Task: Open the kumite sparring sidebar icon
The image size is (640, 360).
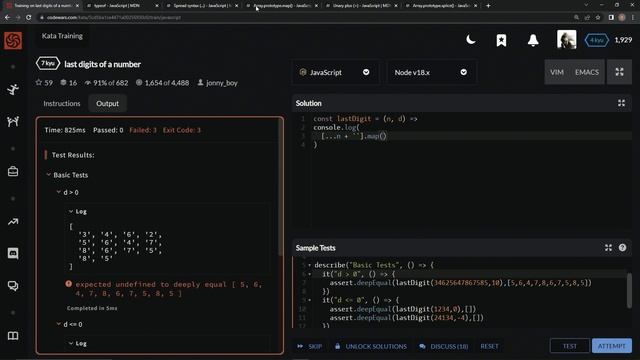Action: [x=13, y=121]
